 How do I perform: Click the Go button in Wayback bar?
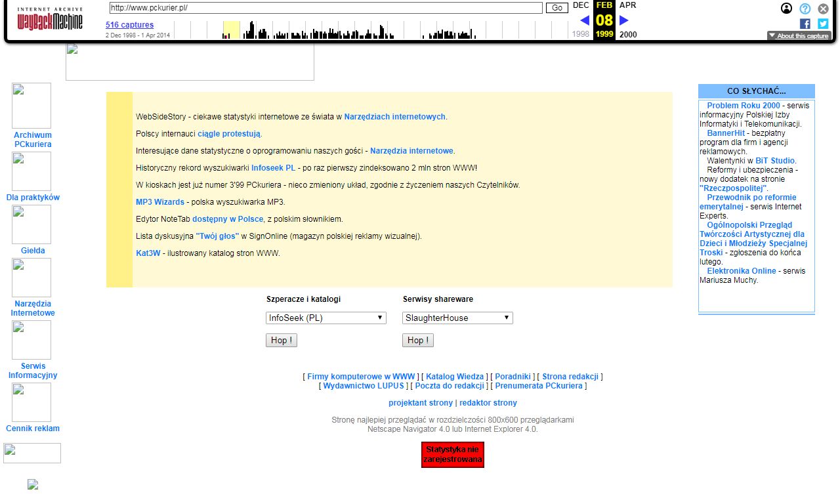tap(557, 8)
